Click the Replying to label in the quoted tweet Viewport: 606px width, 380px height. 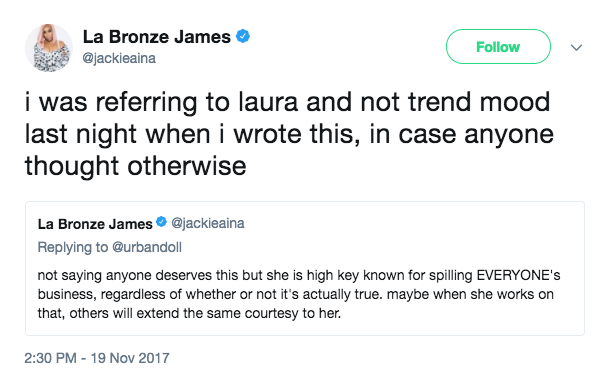(73, 247)
